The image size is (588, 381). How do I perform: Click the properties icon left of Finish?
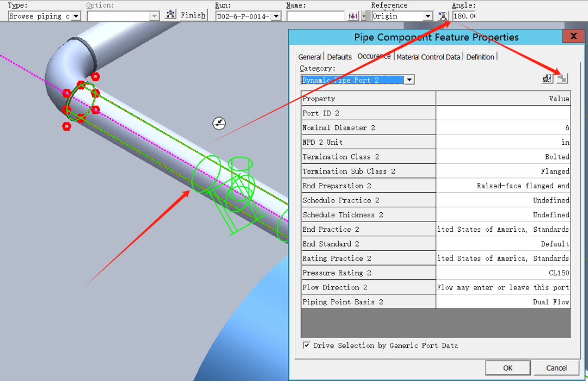tap(170, 15)
